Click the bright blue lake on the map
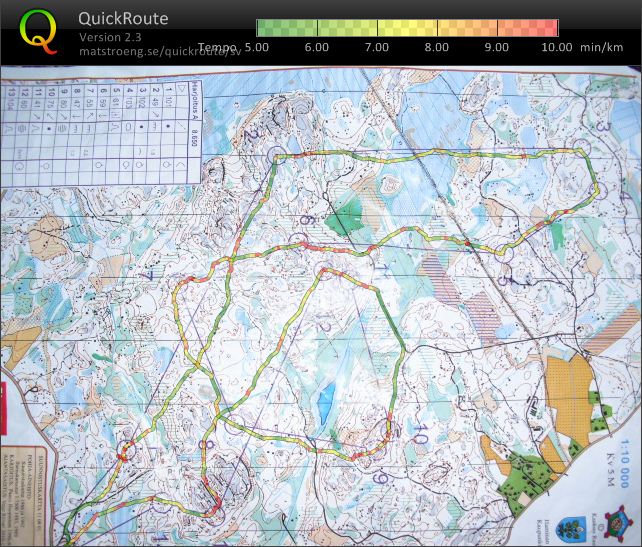Screen dimensions: 642x547 tap(326, 403)
